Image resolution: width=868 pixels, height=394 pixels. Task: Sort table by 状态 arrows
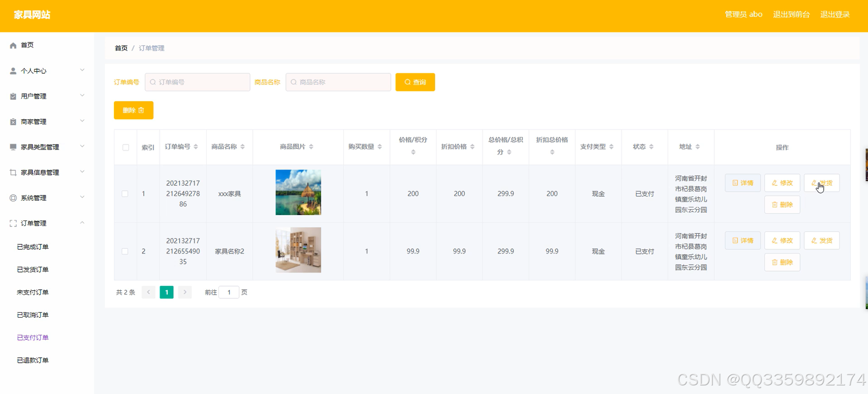(x=651, y=147)
